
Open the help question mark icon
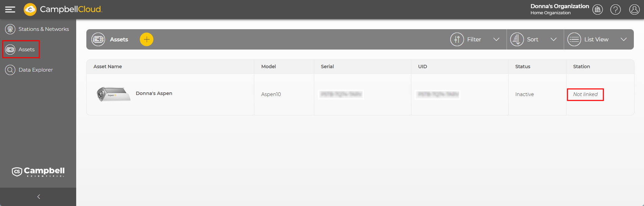coord(616,10)
